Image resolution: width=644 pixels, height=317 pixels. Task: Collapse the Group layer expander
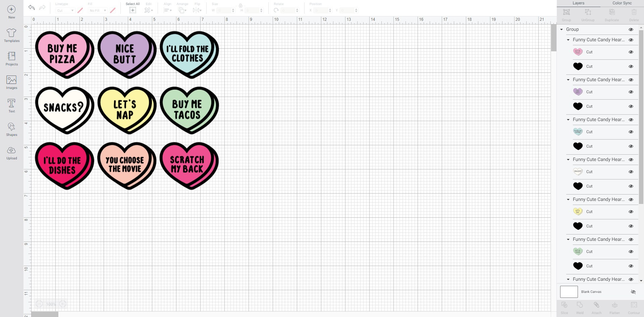[x=561, y=30]
